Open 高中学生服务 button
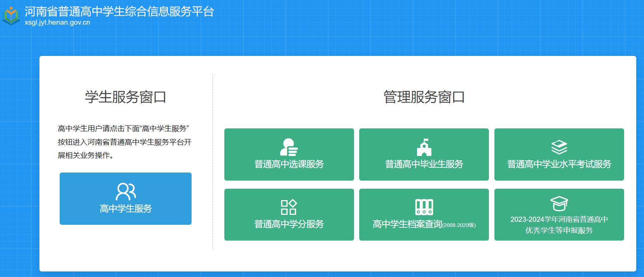The width and height of the screenshot is (644, 277). (x=126, y=199)
